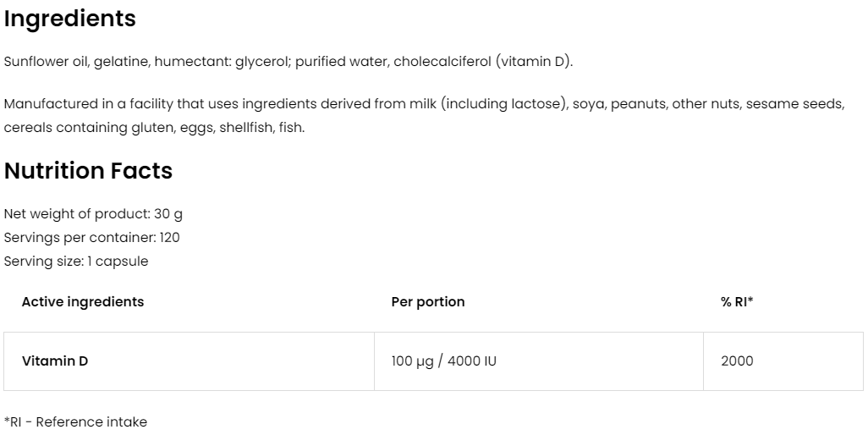The height and width of the screenshot is (435, 868).
Task: Click the "% RI*" column header
Action: coord(737,302)
